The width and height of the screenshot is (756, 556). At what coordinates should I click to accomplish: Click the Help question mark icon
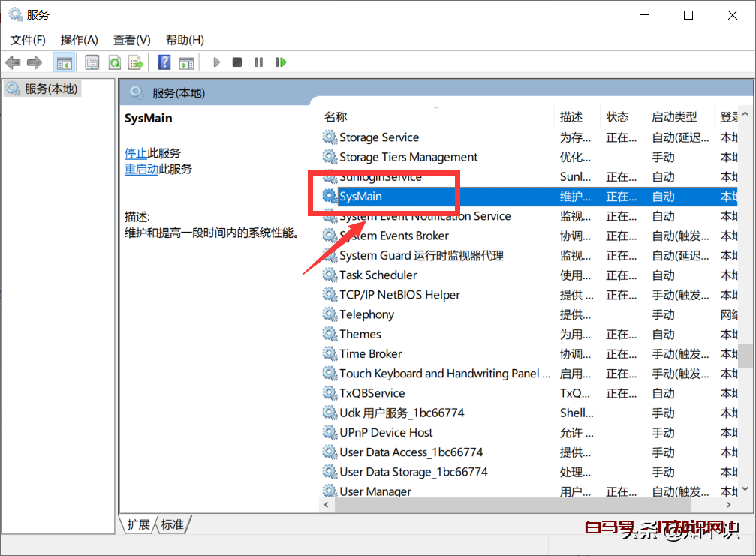(x=164, y=62)
